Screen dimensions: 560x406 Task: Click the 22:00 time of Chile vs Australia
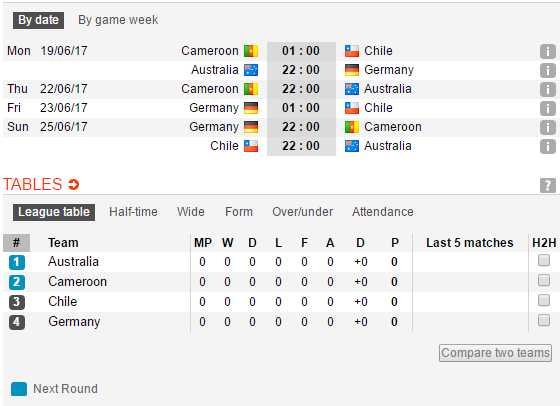coord(301,146)
